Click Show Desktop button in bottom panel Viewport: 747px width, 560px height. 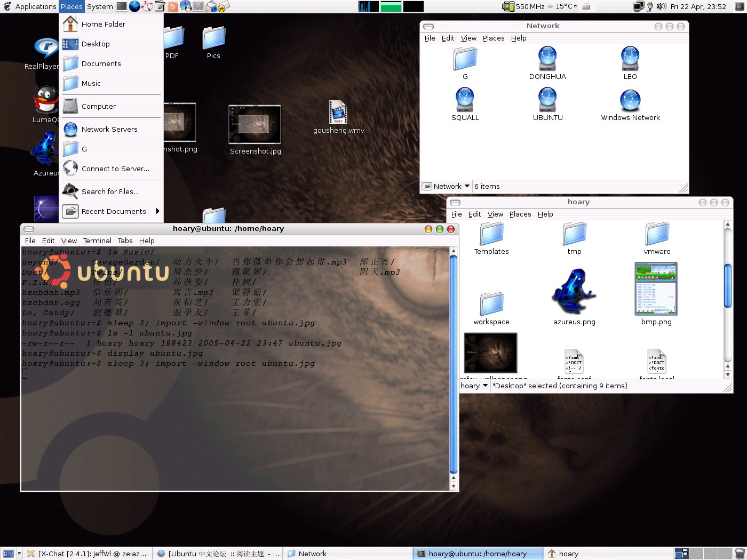tap(8, 554)
